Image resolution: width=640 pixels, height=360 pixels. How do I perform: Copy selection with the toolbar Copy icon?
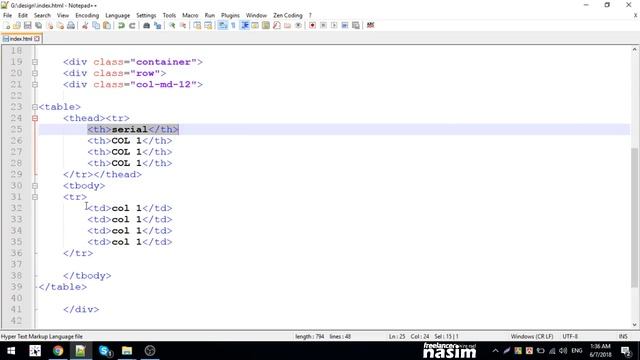[96, 25]
